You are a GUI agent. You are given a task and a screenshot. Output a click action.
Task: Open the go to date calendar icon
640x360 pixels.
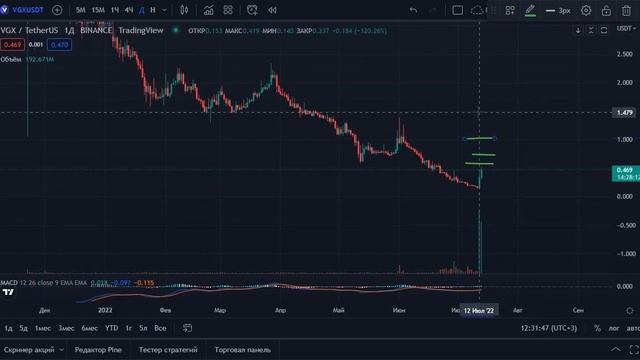tap(187, 328)
